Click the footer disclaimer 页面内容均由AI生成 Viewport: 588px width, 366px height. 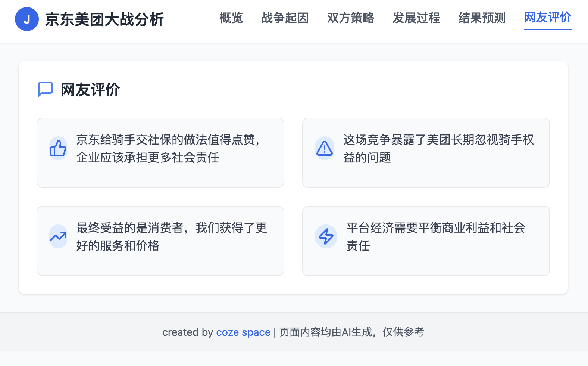coord(351,332)
